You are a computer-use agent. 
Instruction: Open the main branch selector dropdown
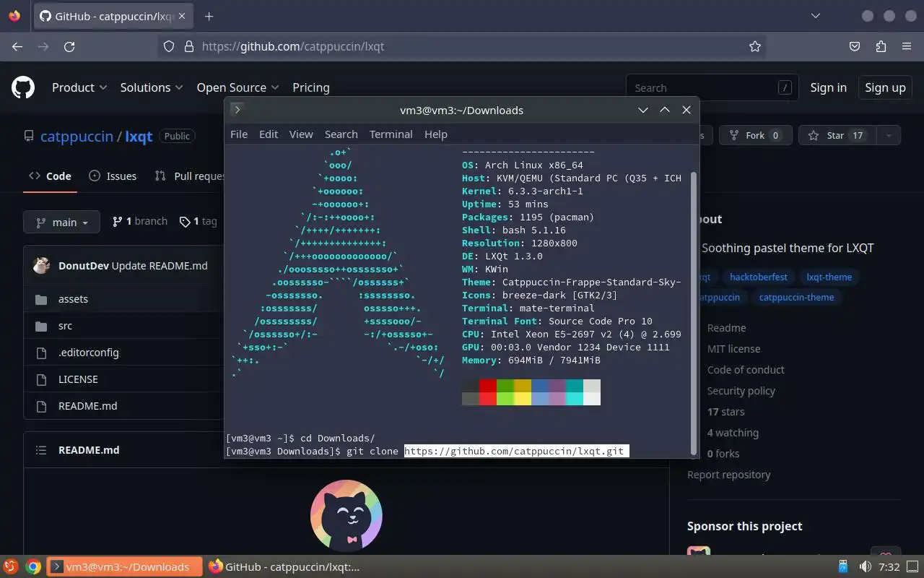61,222
